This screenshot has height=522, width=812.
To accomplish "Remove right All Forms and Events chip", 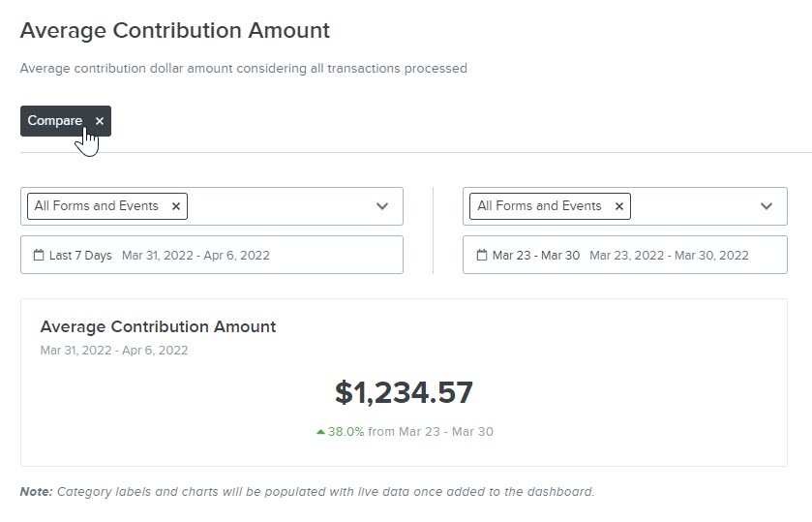I will click(x=618, y=206).
